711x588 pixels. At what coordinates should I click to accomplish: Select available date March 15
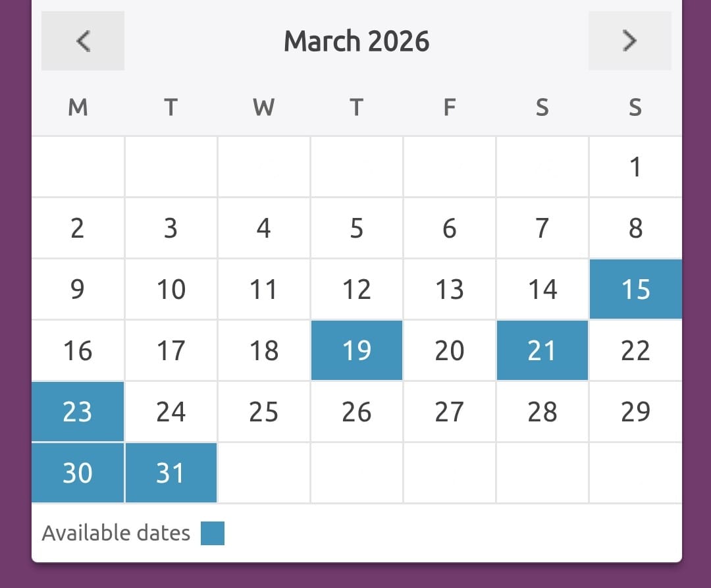(x=635, y=290)
